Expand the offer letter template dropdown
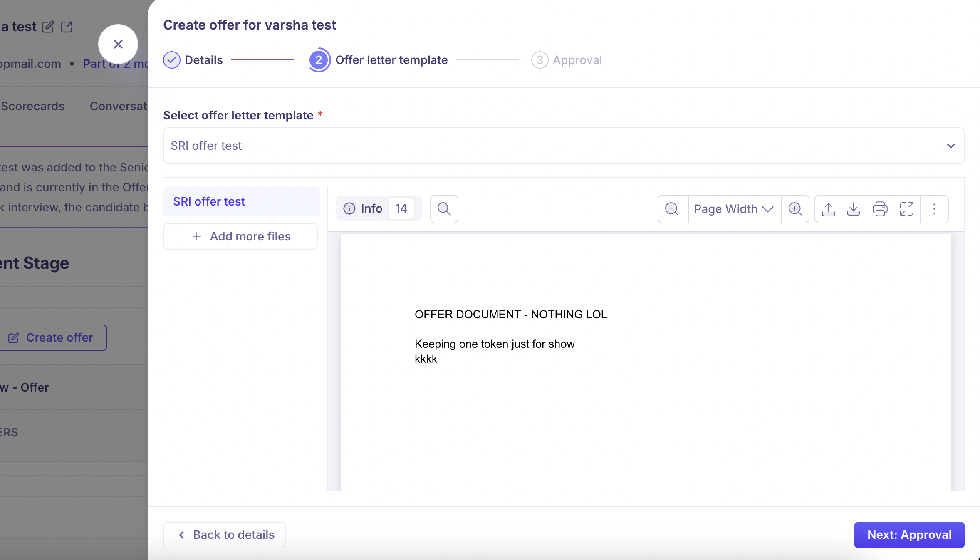This screenshot has height=560, width=980. [x=564, y=146]
